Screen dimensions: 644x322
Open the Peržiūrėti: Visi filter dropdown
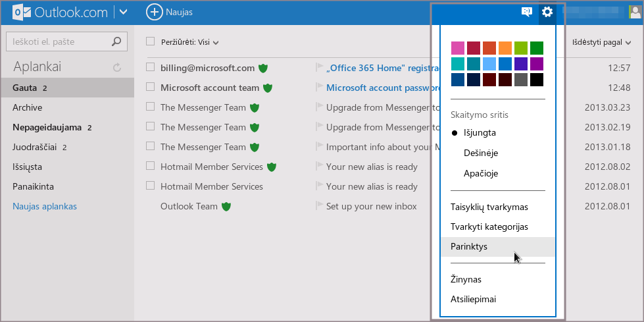coord(190,42)
